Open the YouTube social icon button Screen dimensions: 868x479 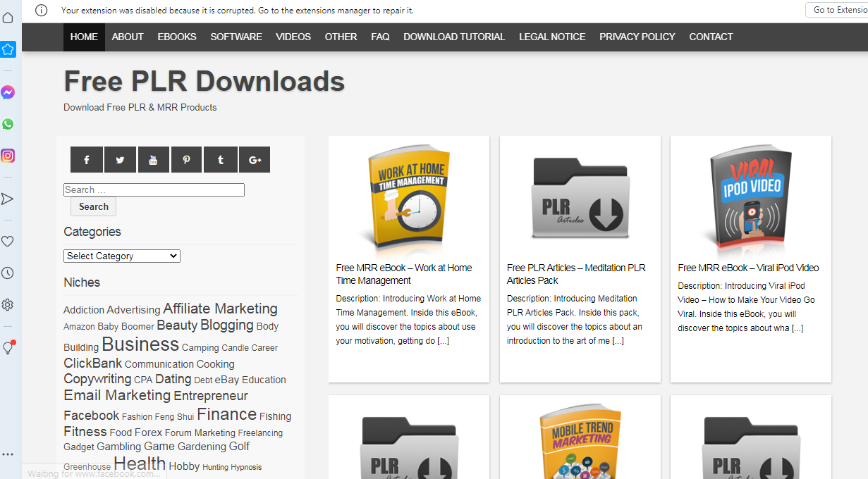click(x=153, y=160)
